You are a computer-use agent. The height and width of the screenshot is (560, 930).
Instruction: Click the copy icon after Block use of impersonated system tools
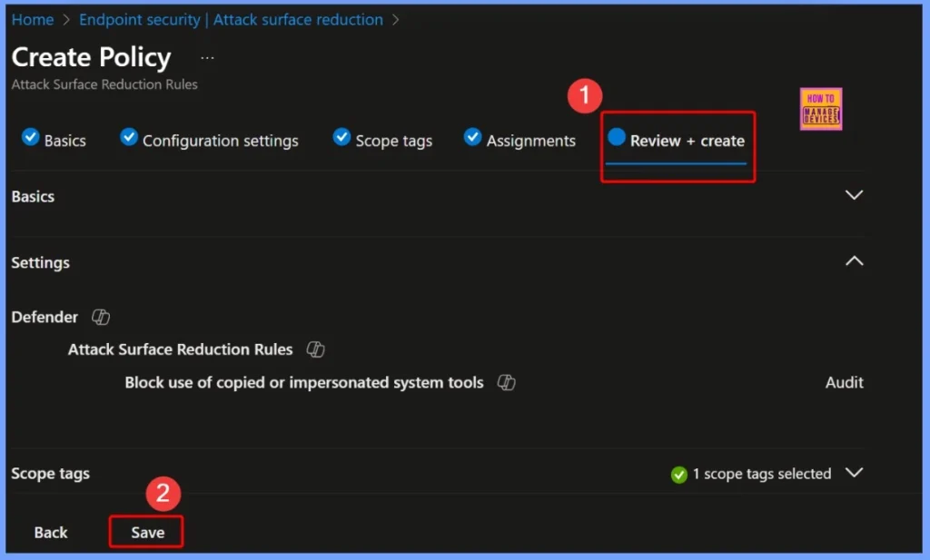coord(507,383)
